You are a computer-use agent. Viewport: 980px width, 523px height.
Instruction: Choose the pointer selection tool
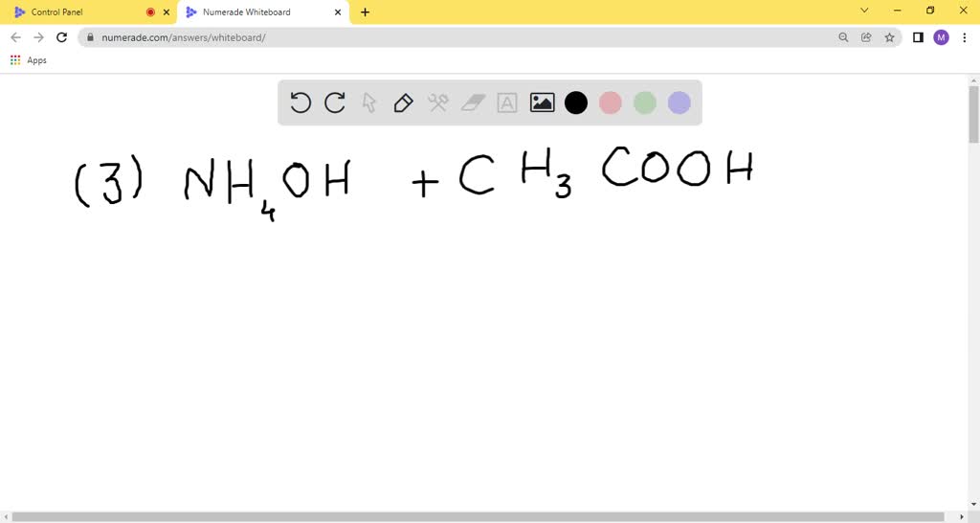(369, 102)
